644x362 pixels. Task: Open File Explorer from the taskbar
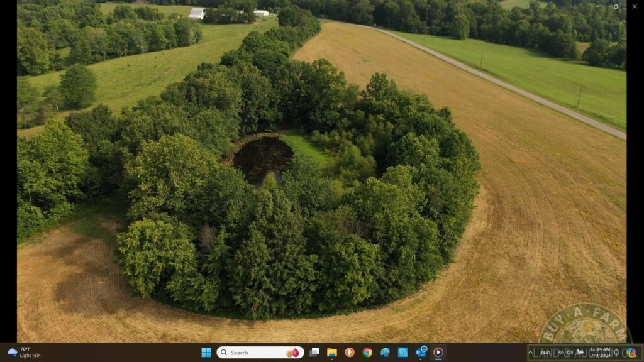331,353
